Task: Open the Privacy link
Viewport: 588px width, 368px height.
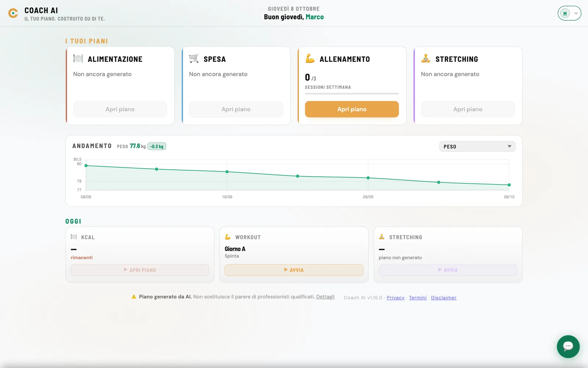Action: pos(395,298)
